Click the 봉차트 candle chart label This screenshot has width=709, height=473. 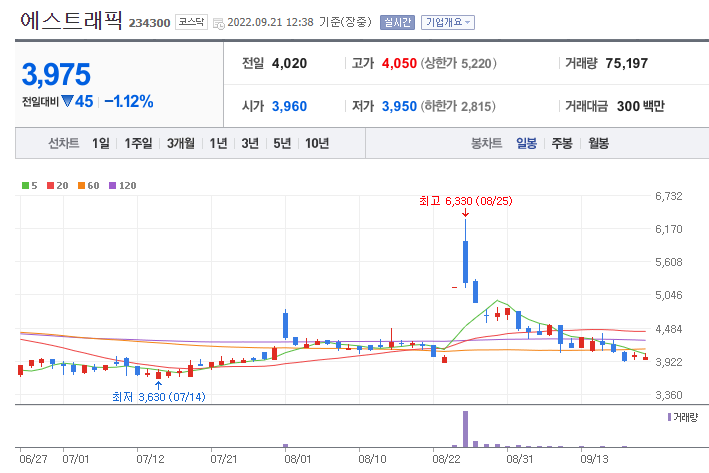coord(487,143)
